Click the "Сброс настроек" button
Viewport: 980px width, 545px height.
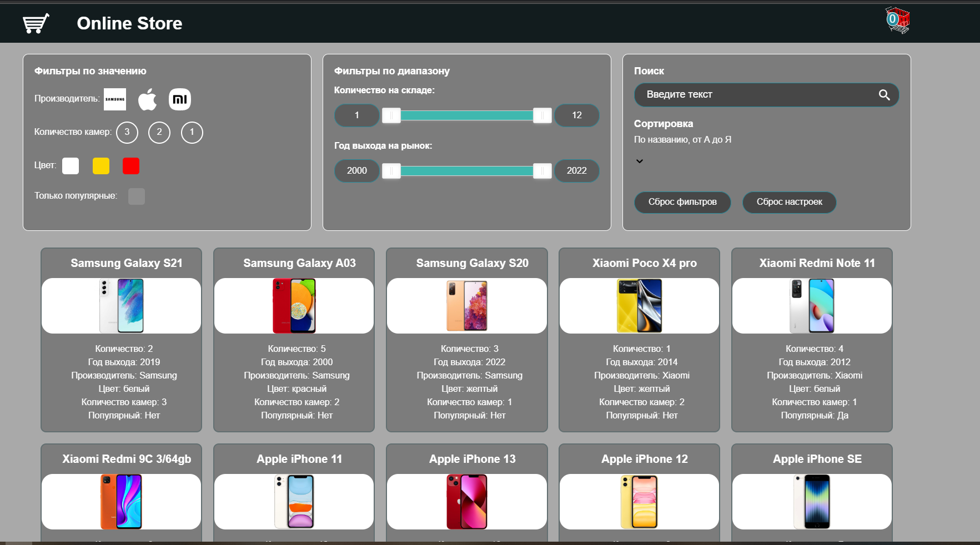click(x=789, y=202)
